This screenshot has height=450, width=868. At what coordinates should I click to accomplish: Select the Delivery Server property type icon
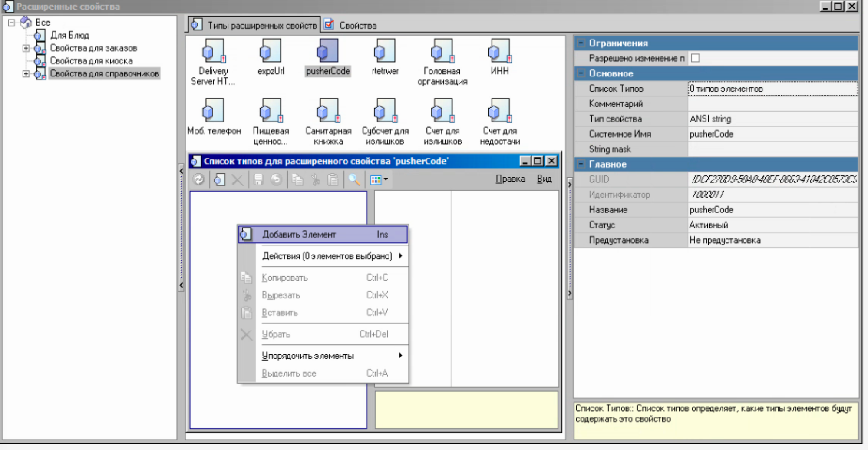coord(213,52)
